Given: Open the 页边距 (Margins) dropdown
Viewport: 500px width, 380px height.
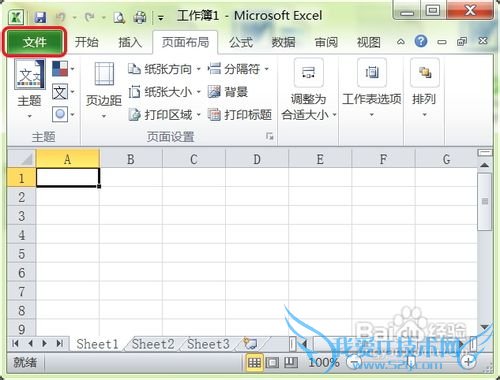Looking at the screenshot, I should (104, 90).
